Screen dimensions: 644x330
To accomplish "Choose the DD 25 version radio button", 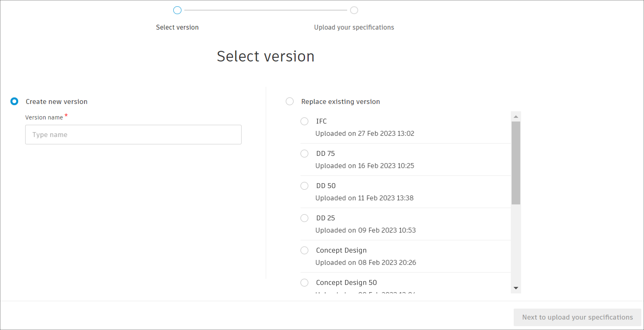I will [304, 218].
